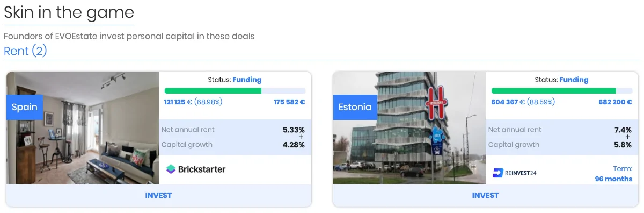Click the Skin in the game heading

coord(69,12)
